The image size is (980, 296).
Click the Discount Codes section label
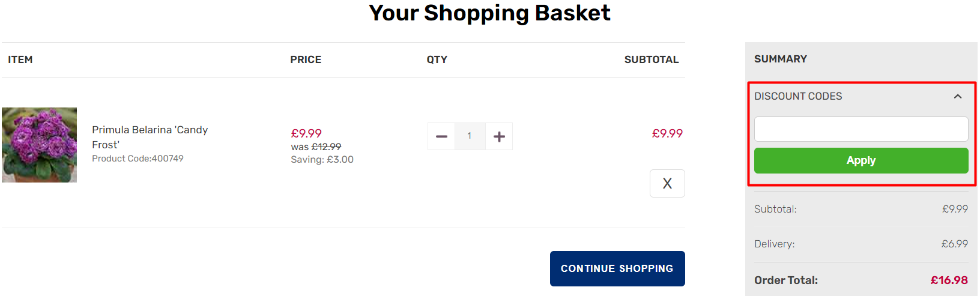click(798, 97)
